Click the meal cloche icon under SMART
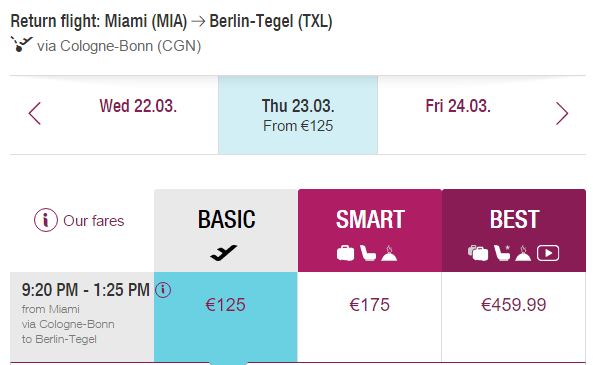Screen dimensions: 593x365 (x=389, y=253)
